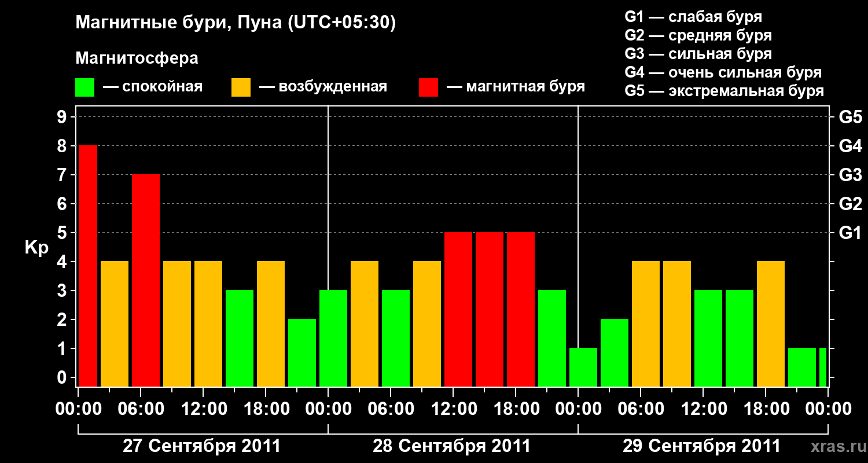Click the '28 Сентября 2011' date label
Screen dimensions: 868x463
(x=452, y=446)
